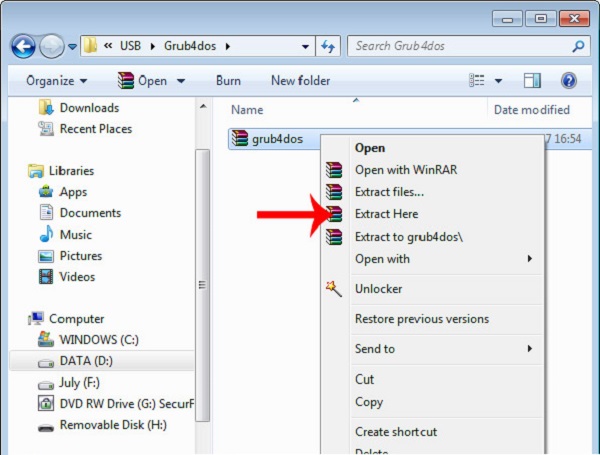Expand the arrow after Grub4dos breadcrumb
The width and height of the screenshot is (600, 455).
coord(228,46)
